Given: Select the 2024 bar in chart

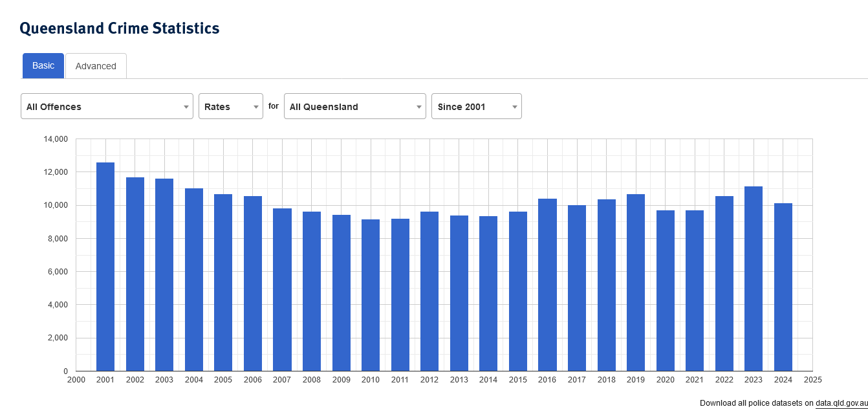Looking at the screenshot, I should [x=783, y=287].
